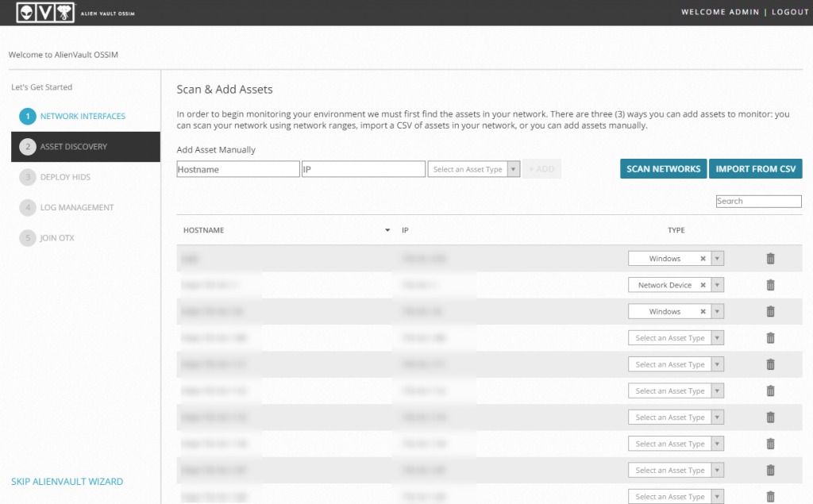
Task: Click the trash icon in the sixth table row
Action: (770, 391)
